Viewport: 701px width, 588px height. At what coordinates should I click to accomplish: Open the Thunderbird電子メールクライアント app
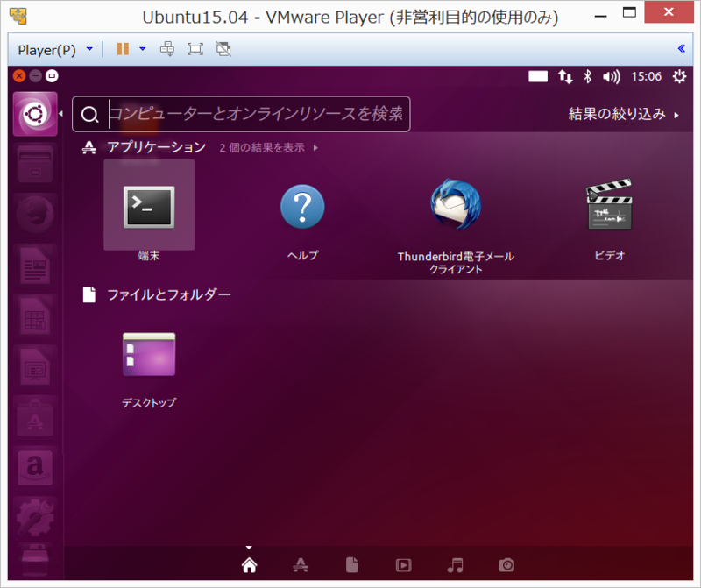(455, 206)
